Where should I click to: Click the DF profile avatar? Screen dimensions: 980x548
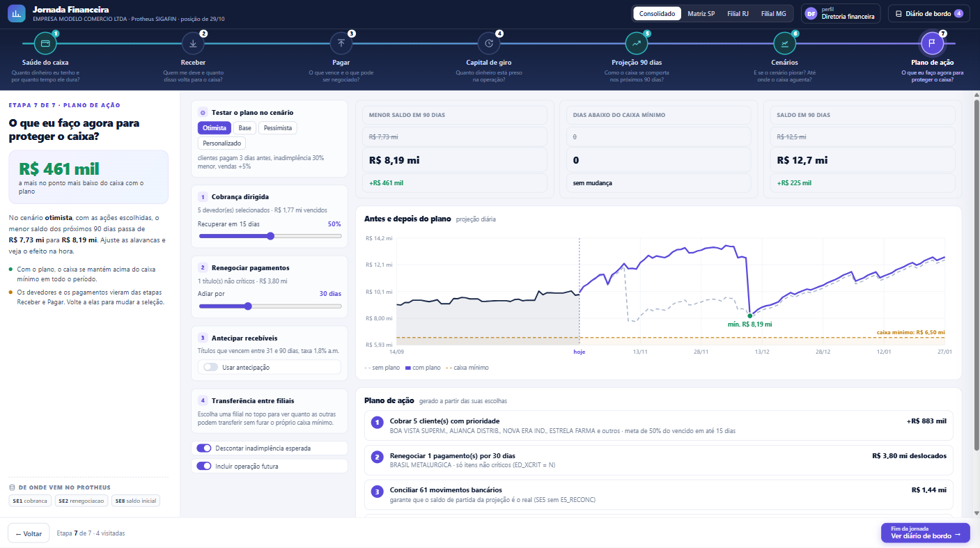[811, 14]
